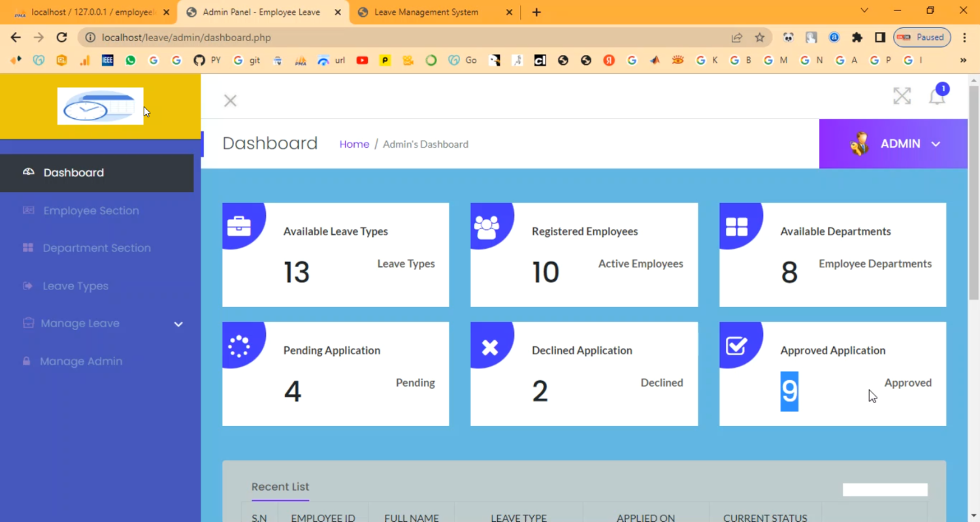
Task: Click the grid icon on Available Departments card
Action: click(736, 227)
